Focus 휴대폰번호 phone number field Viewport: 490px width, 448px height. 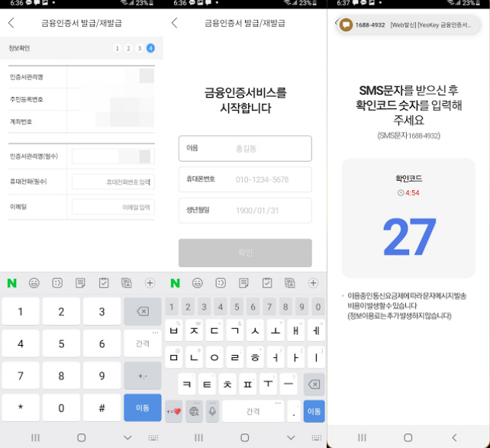click(245, 179)
